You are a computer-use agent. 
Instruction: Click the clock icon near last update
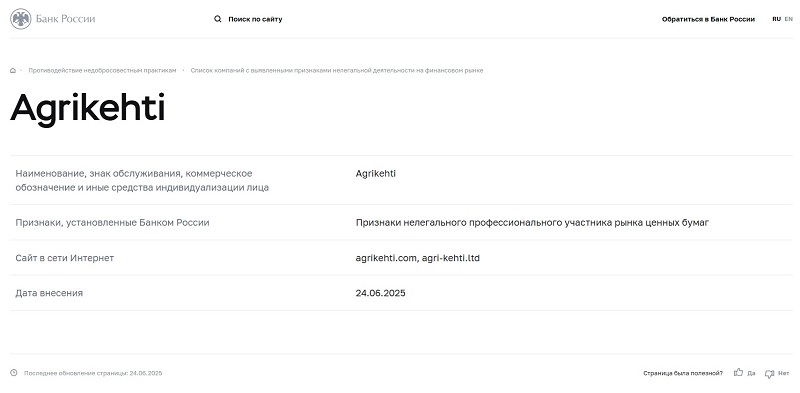point(14,373)
